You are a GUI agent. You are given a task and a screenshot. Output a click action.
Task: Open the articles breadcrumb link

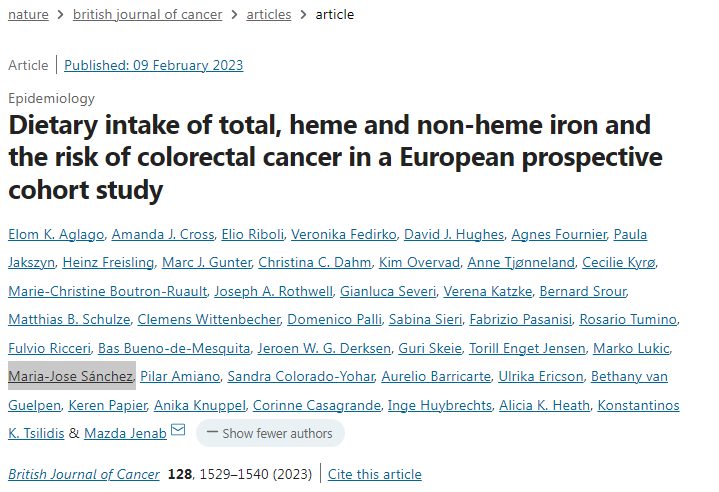(x=268, y=14)
